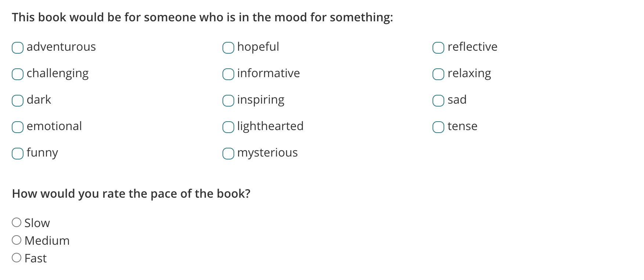The image size is (644, 280).
Task: Click the mood question heading text
Action: click(202, 17)
